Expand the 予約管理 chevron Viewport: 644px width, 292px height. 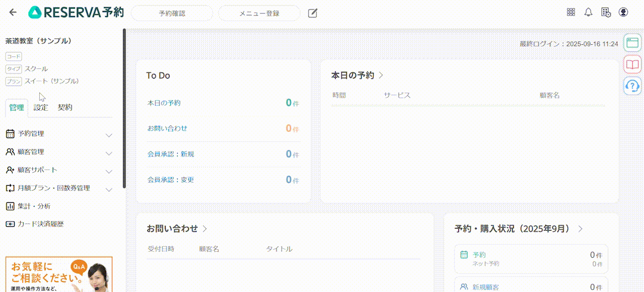[x=109, y=135]
